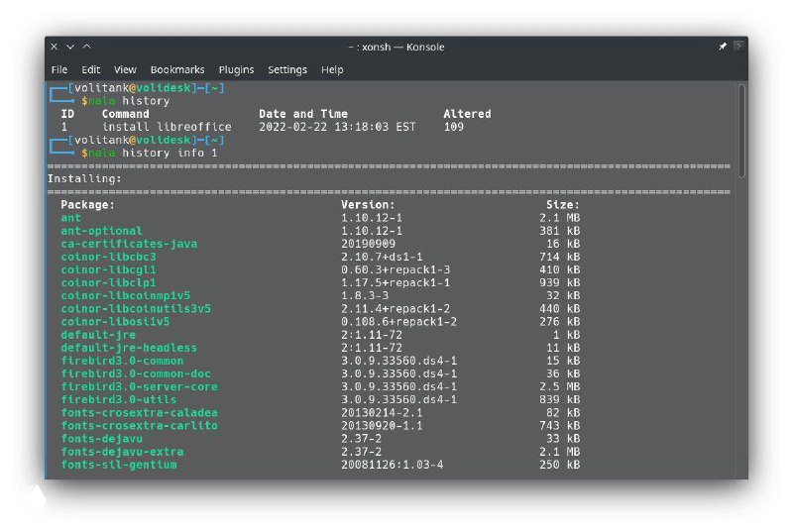
Task: Click the fonts-sil-gentium package name
Action: click(x=119, y=465)
